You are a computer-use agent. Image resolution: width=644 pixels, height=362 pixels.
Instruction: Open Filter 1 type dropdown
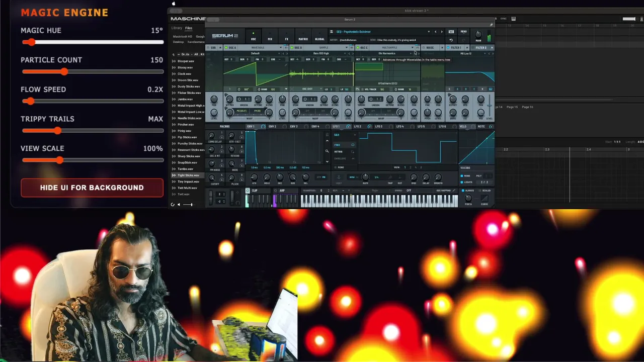[x=466, y=53]
